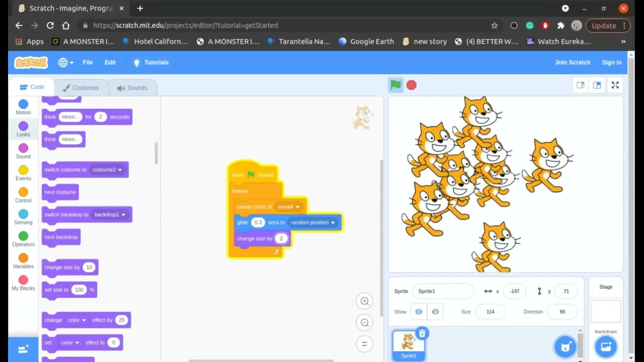The image size is (644, 362).
Task: Open myself dropdown in create clone block
Action: [288, 207]
